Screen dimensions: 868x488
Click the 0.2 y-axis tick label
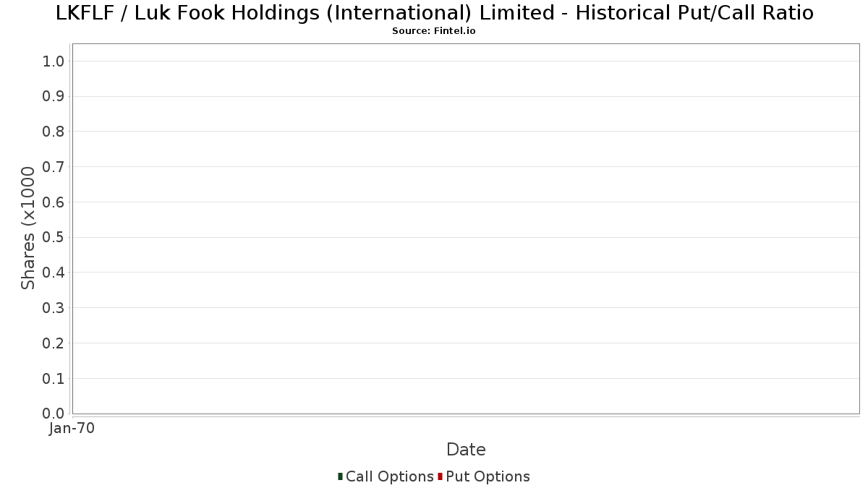click(54, 343)
